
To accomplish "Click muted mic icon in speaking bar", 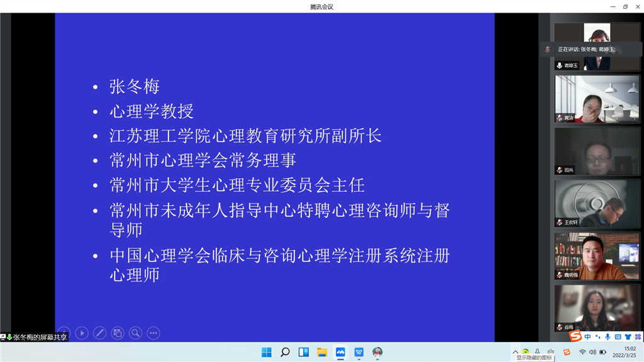I will click(x=548, y=49).
